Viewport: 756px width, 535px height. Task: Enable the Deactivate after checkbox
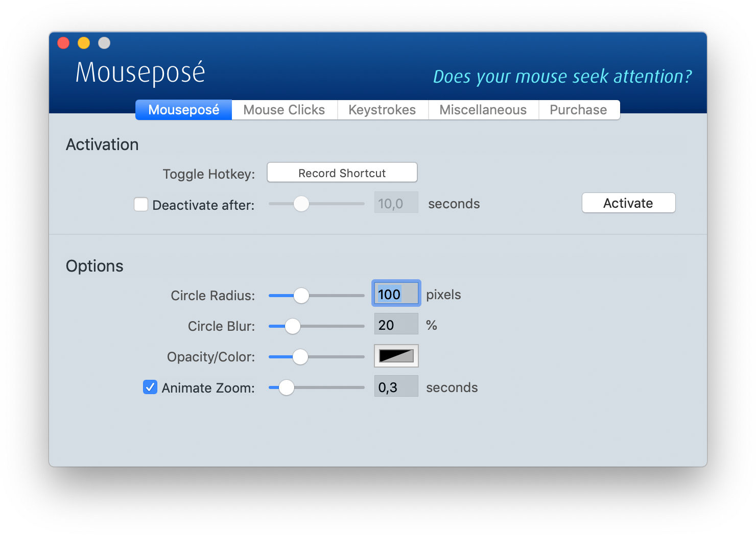tap(141, 205)
